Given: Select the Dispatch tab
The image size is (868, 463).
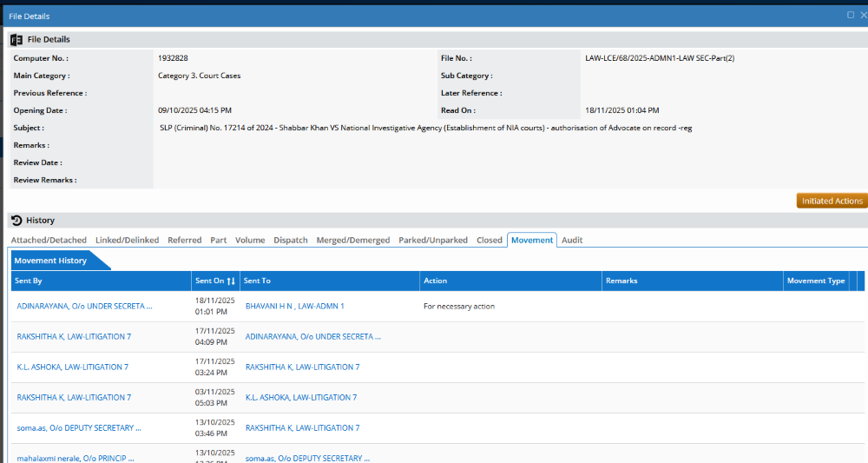Looking at the screenshot, I should click(290, 240).
